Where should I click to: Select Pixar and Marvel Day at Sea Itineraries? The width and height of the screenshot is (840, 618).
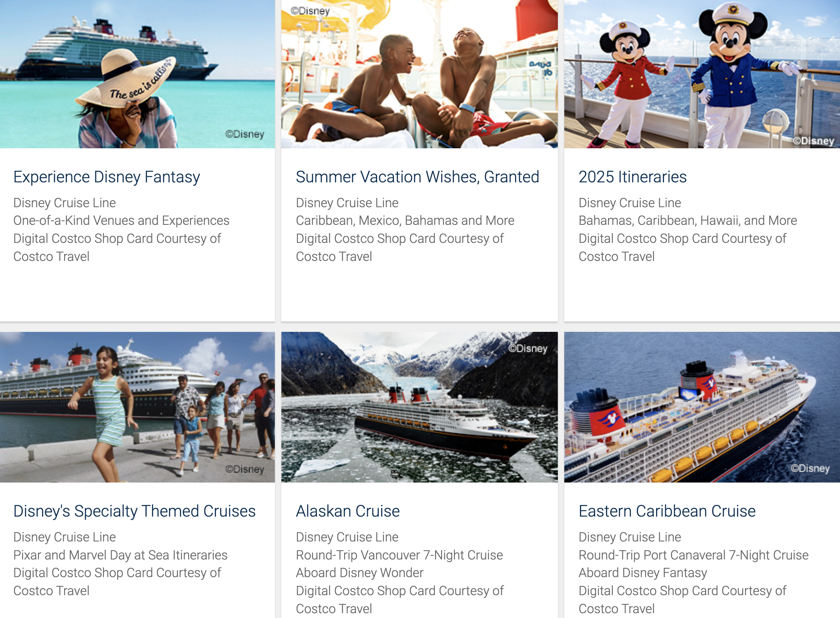point(120,555)
